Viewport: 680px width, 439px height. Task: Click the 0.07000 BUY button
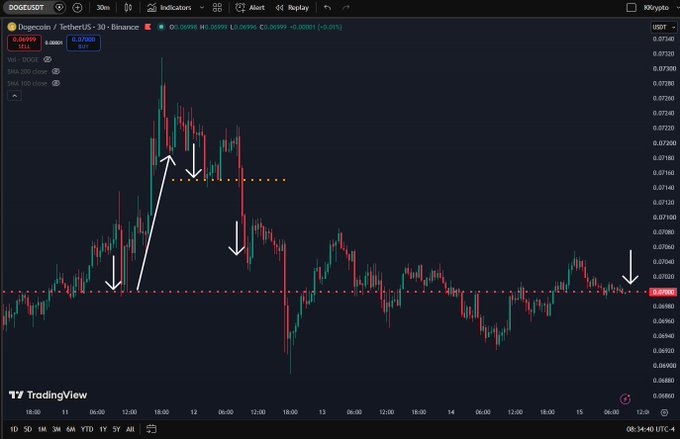(83, 43)
